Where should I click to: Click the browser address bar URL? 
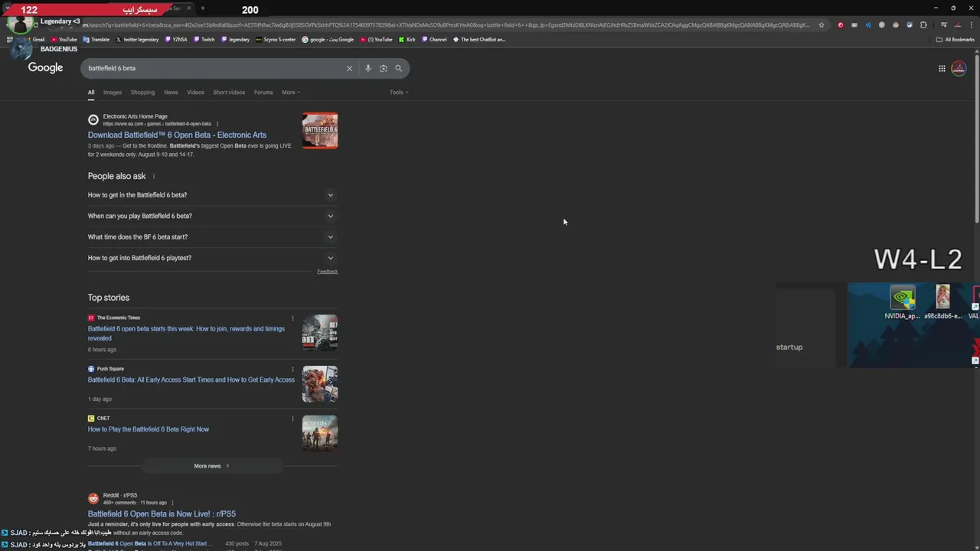[448, 24]
